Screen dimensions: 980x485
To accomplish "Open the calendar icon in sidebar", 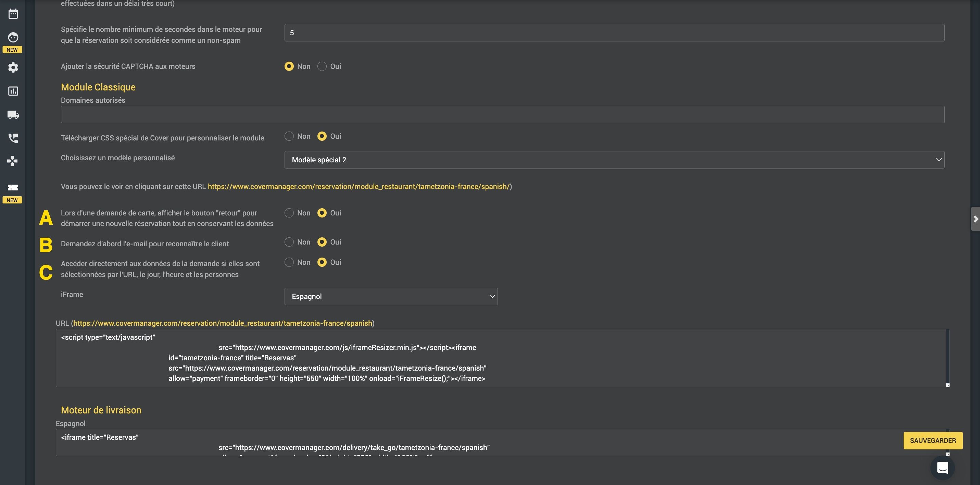I will click(13, 14).
